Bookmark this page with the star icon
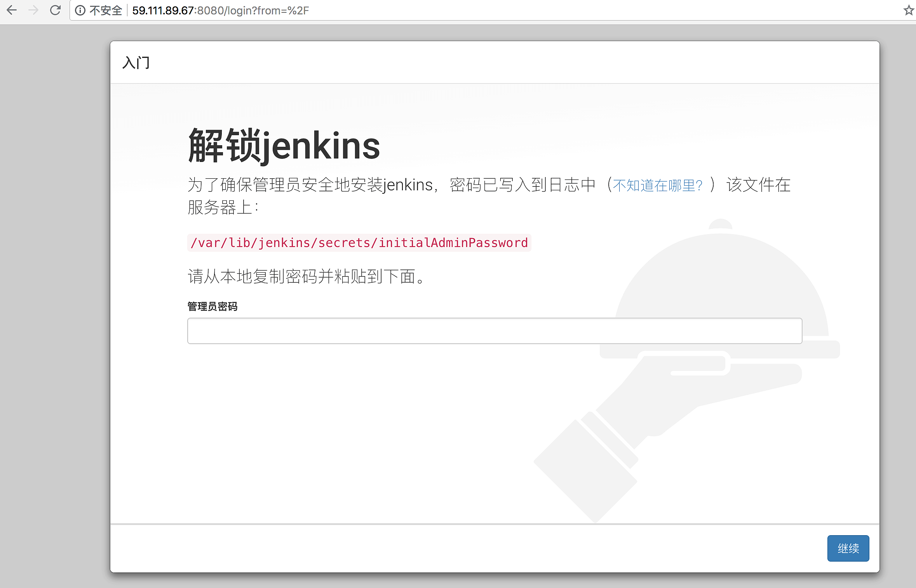This screenshot has width=916, height=588. [x=908, y=10]
